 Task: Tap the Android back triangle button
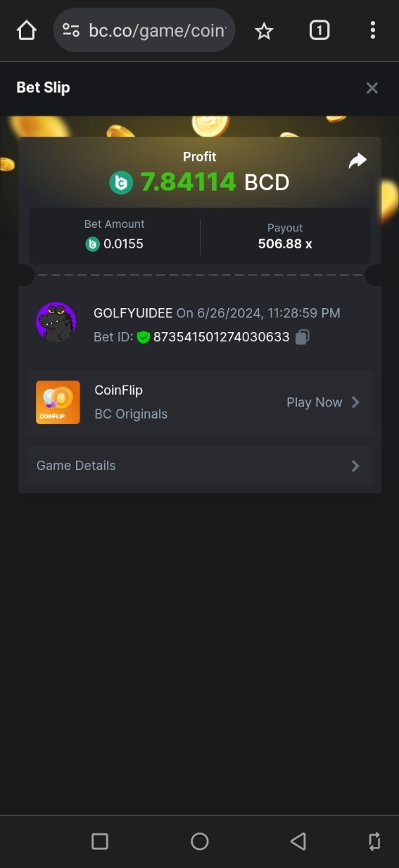tap(298, 841)
